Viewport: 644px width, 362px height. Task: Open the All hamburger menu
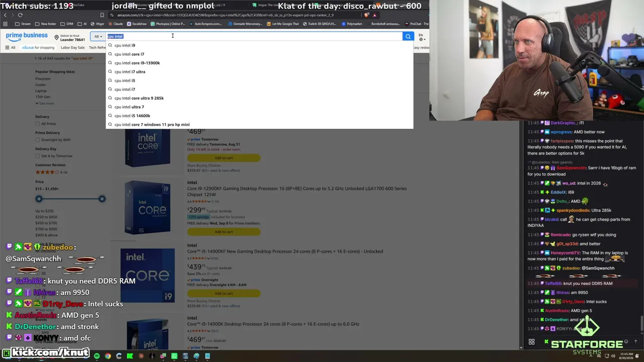10,48
